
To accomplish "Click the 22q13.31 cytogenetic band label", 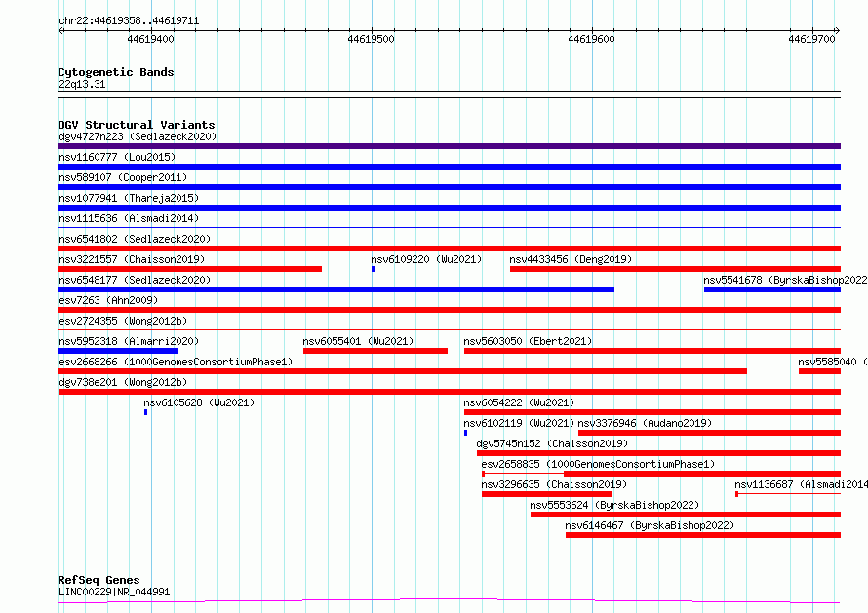I will pyautogui.click(x=82, y=84).
